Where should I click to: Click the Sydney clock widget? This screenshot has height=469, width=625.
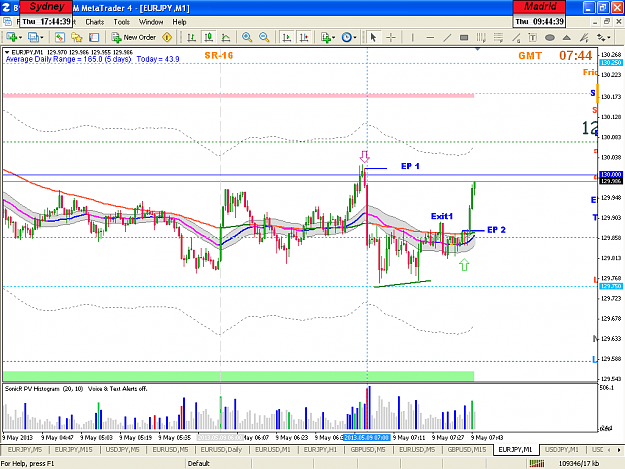tap(46, 14)
